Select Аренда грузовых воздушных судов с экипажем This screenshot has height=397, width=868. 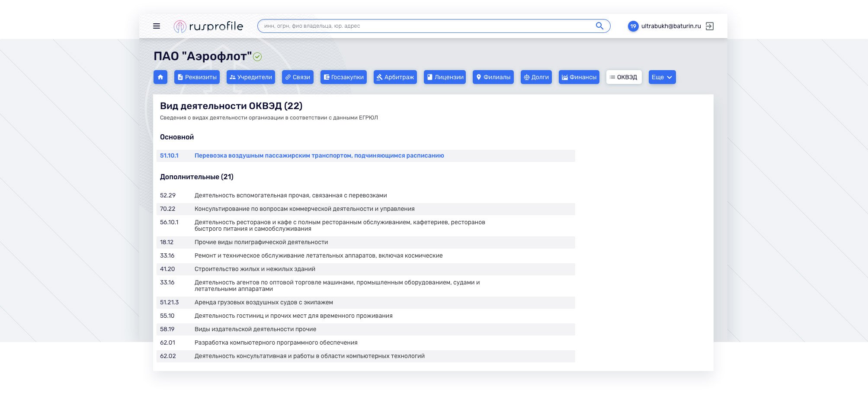[264, 302]
